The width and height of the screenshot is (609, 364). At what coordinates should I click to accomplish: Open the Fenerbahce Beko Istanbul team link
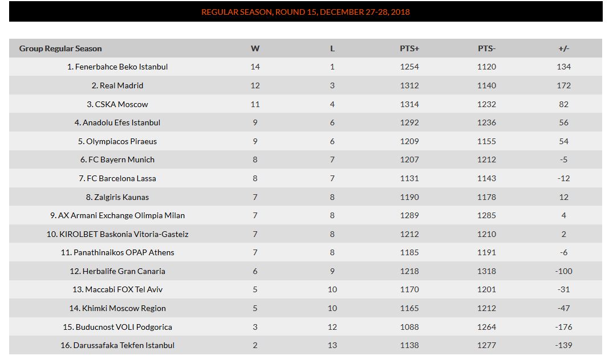(121, 67)
